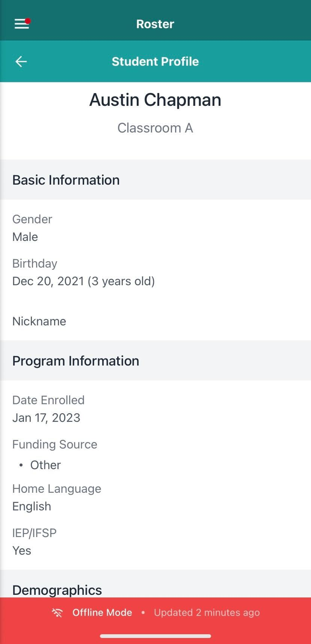Select the Other funding source item
Image resolution: width=311 pixels, height=644 pixels.
pos(45,465)
